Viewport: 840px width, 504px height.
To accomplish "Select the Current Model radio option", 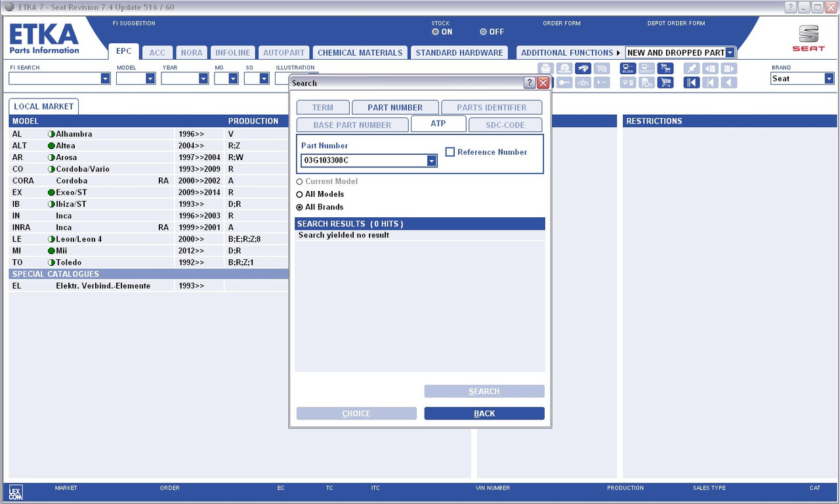I will point(300,181).
